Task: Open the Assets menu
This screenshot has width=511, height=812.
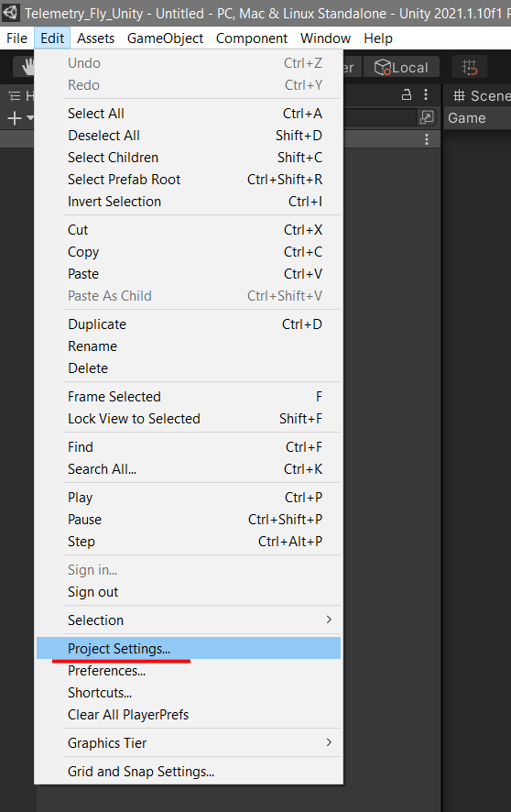Action: 95,38
